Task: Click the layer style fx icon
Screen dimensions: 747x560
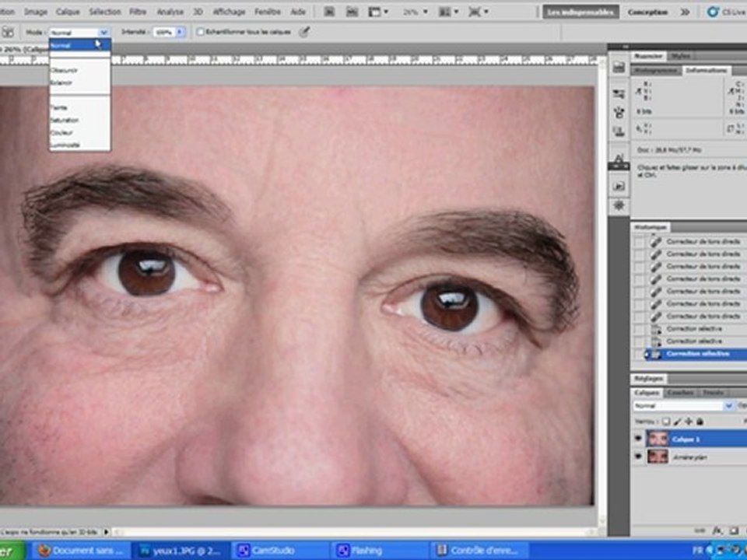Action: click(x=717, y=530)
